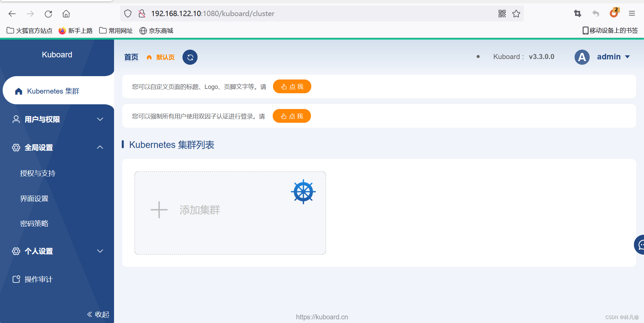Click the home icon beside Kubernetes 集群
644x323 pixels.
[19, 91]
